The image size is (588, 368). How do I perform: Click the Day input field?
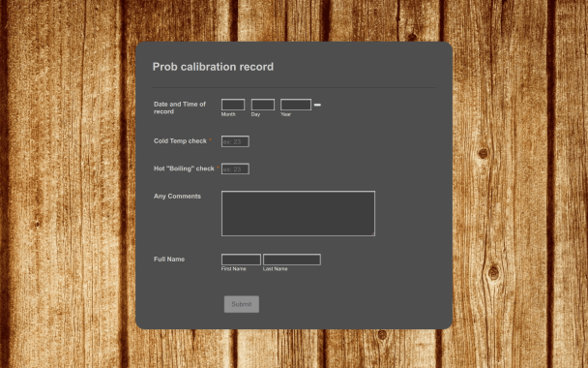click(262, 105)
